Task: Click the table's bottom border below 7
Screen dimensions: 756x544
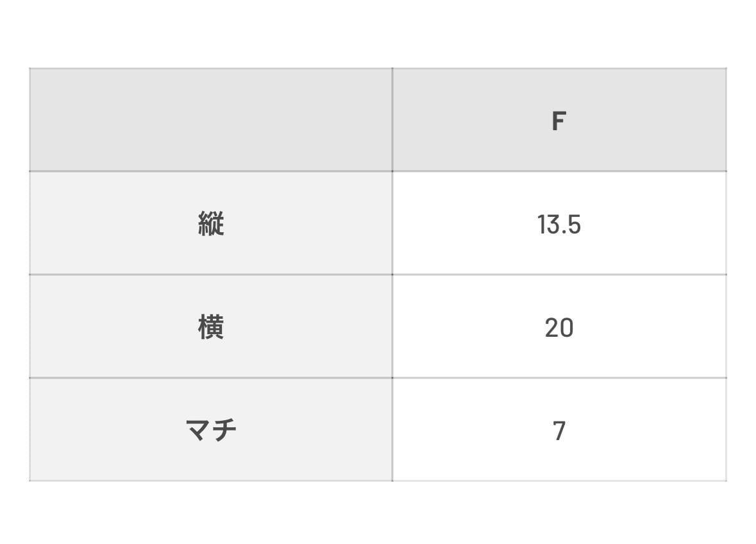Action: click(x=559, y=480)
